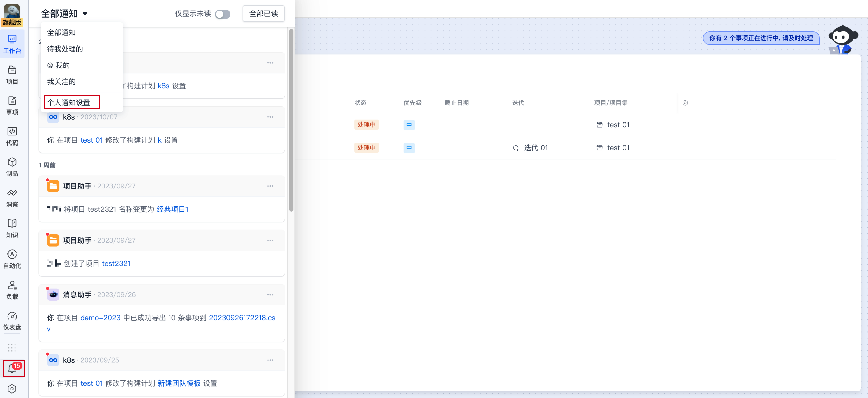This screenshot has height=398, width=868.
Task: Click the notification list vertical scrollbar
Action: coord(291,120)
